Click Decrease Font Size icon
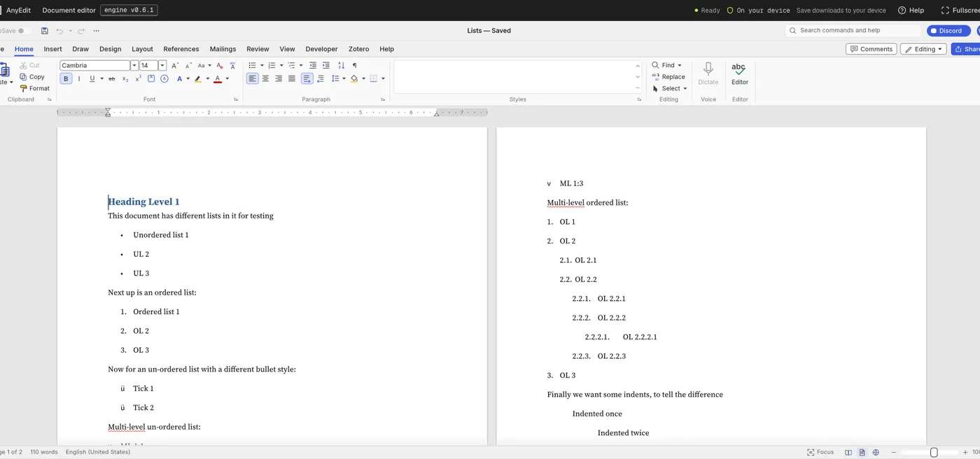980x459 pixels. 188,65
